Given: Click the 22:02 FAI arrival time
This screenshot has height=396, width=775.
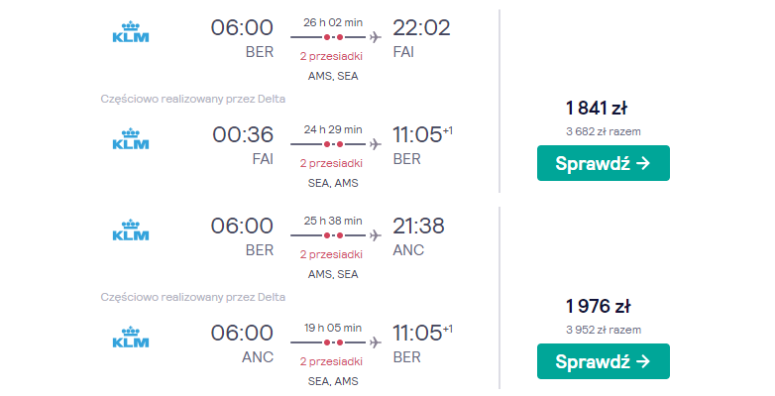Looking at the screenshot, I should [421, 28].
